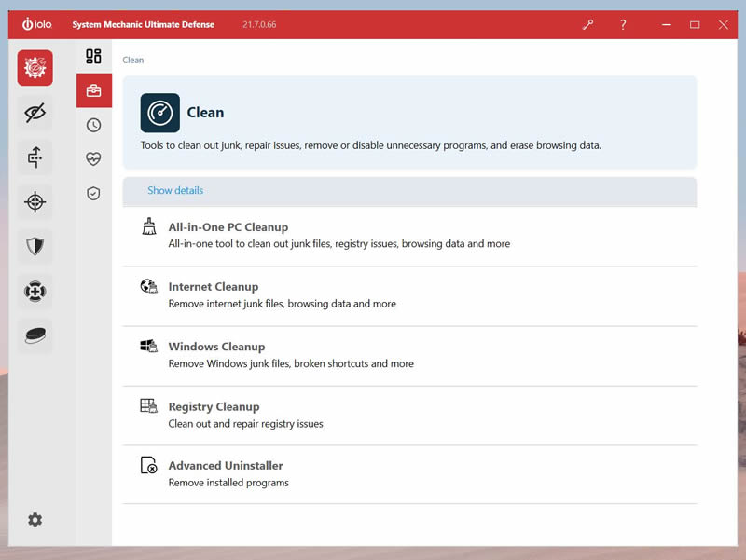746x560 pixels.
Task: Click the Clean breadcrumb label
Action: pyautogui.click(x=132, y=60)
